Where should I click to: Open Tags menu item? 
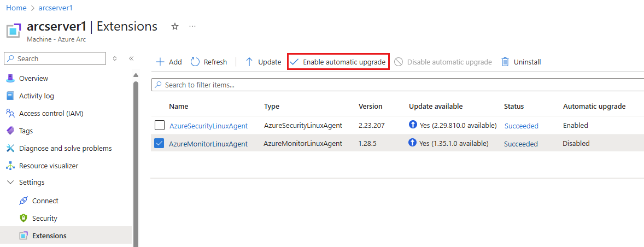26,131
